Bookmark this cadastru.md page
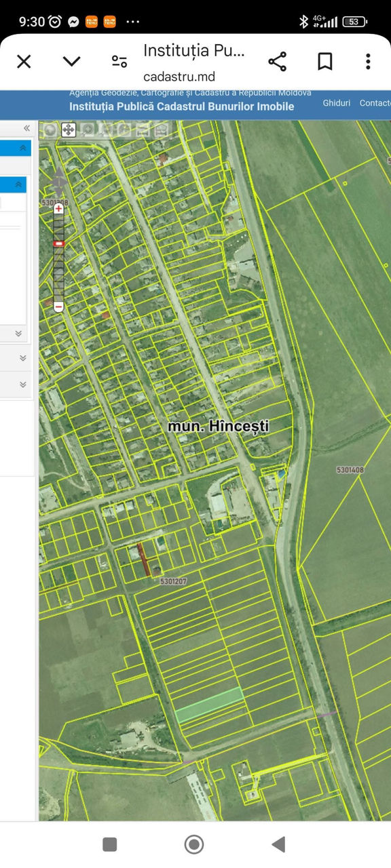 click(x=324, y=62)
